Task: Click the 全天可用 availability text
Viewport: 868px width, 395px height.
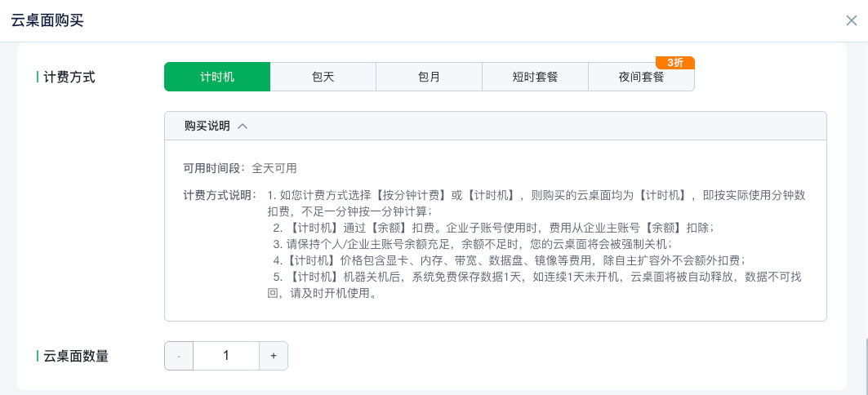Action: [x=274, y=168]
